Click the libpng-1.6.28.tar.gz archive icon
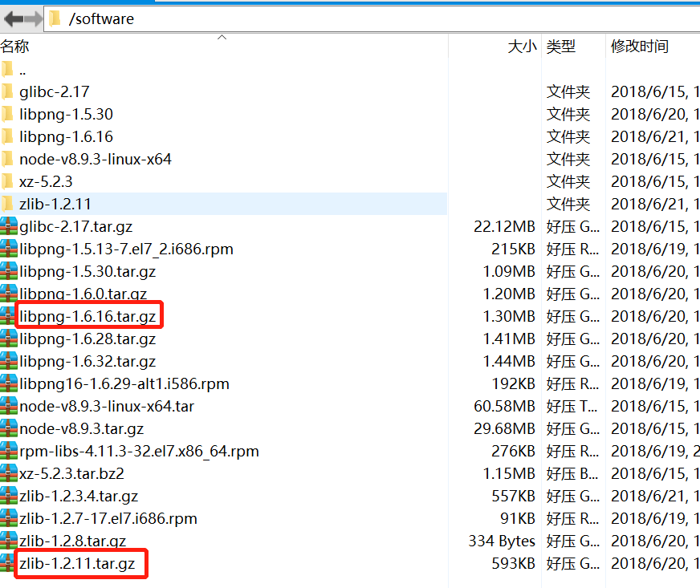 click(x=9, y=339)
